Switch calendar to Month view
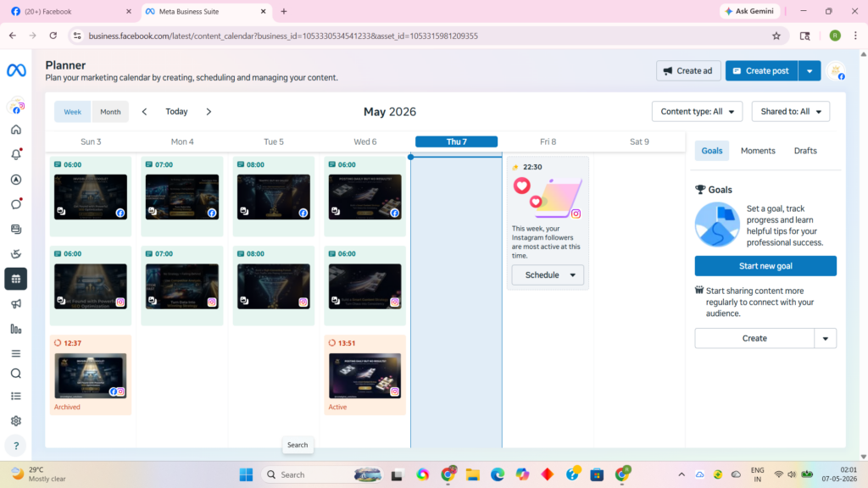Screen dimensions: 868x488 [x=110, y=112]
